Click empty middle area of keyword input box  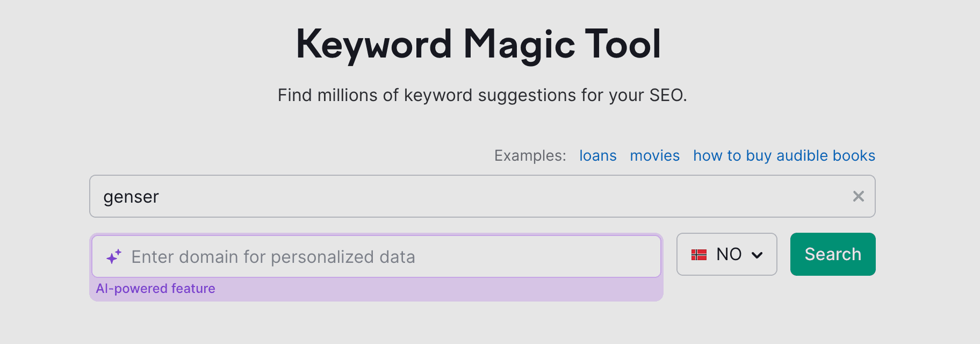pos(484,197)
